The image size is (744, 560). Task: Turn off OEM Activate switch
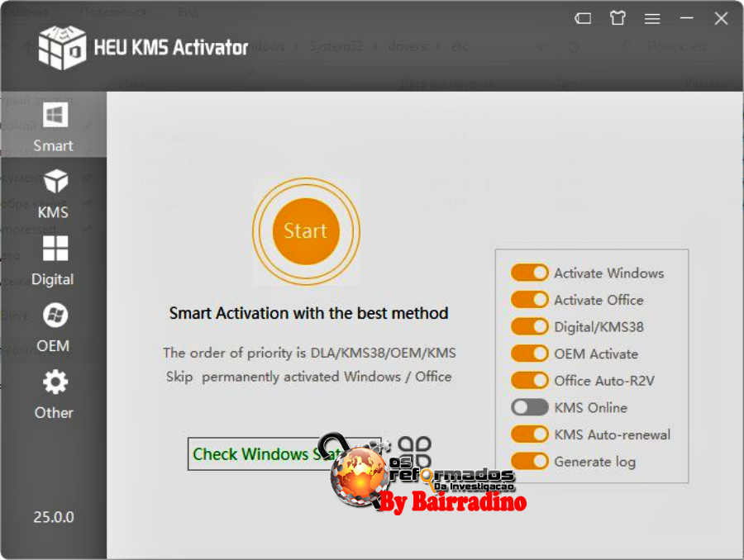(530, 354)
